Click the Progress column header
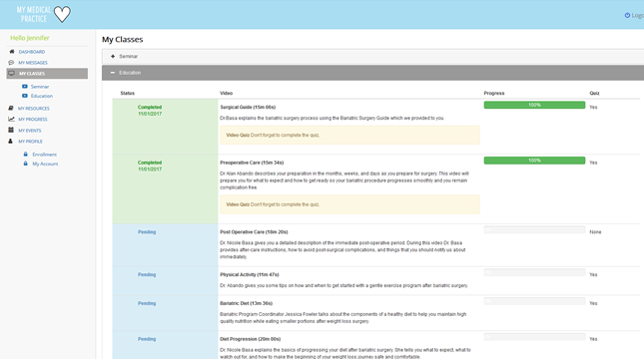The image size is (644, 359). click(494, 93)
